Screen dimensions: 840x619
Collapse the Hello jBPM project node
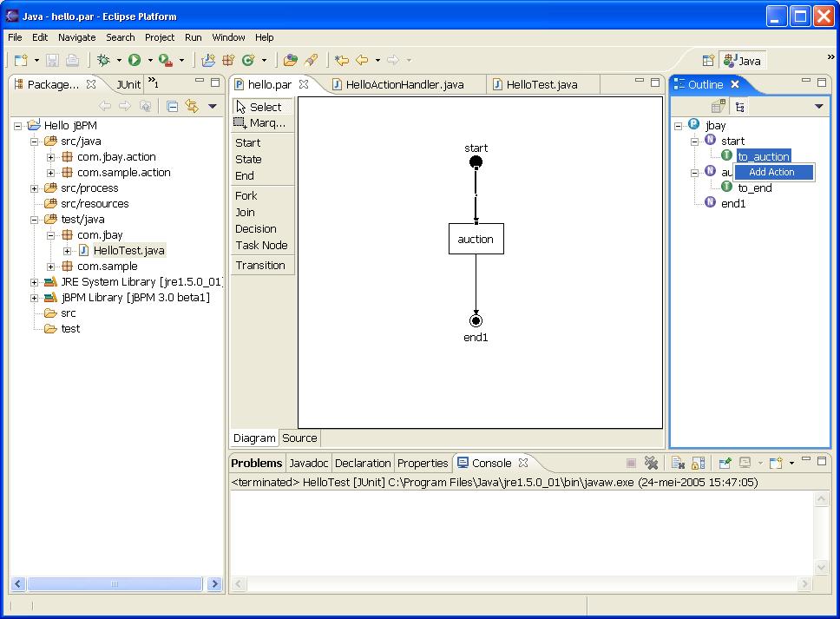(x=17, y=126)
